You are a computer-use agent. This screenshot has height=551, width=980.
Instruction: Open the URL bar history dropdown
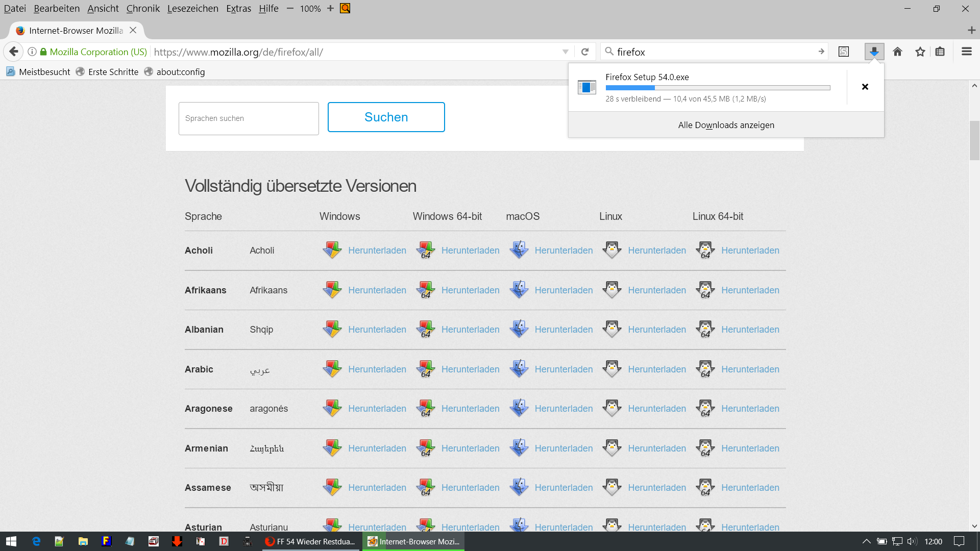pyautogui.click(x=565, y=52)
